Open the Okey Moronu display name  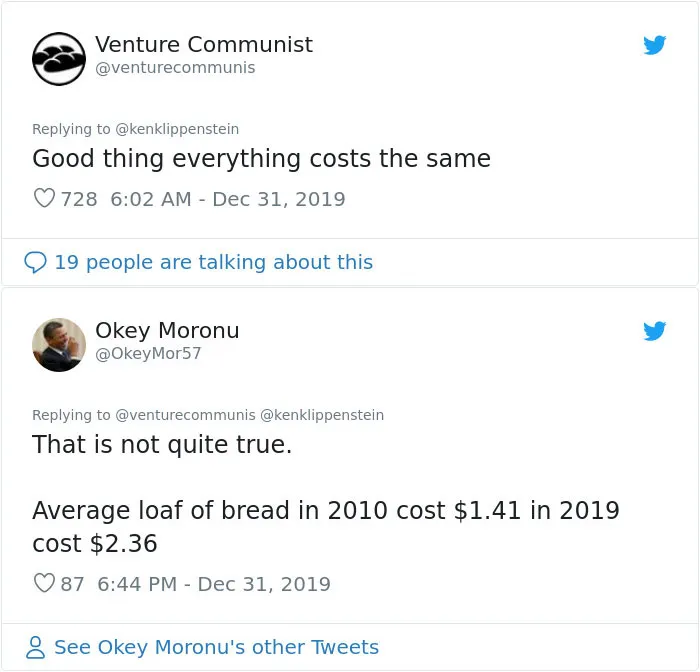pos(167,330)
